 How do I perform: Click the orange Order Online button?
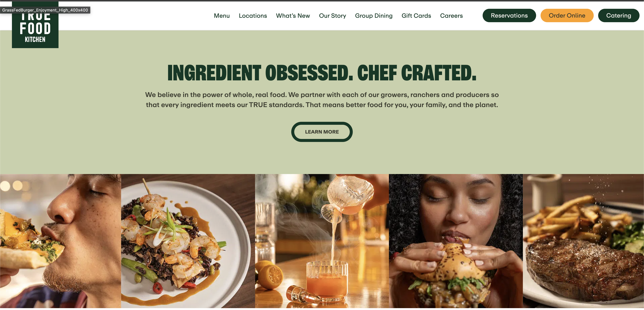(x=567, y=15)
